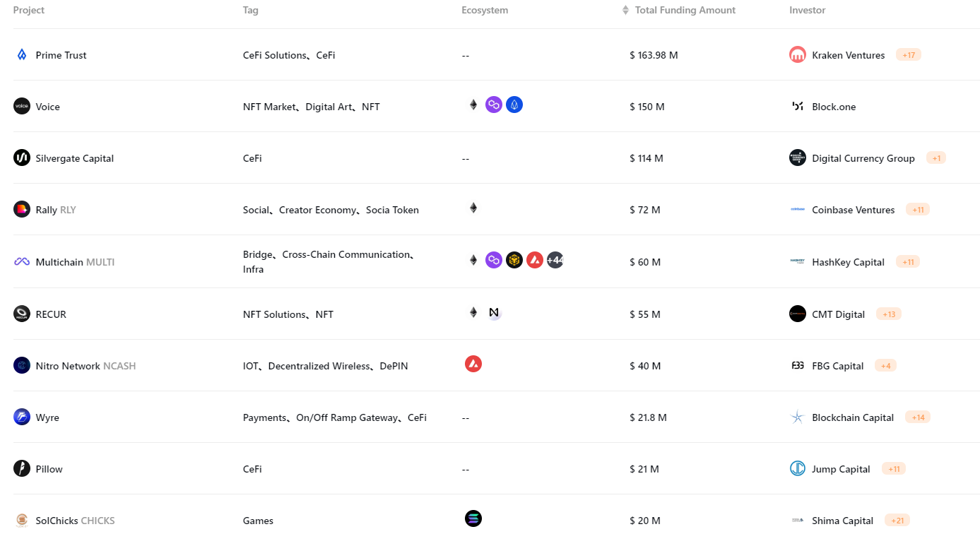Viewport: 980px width, 534px height.
Task: Click the Jump Capital investor logo
Action: [x=798, y=469]
